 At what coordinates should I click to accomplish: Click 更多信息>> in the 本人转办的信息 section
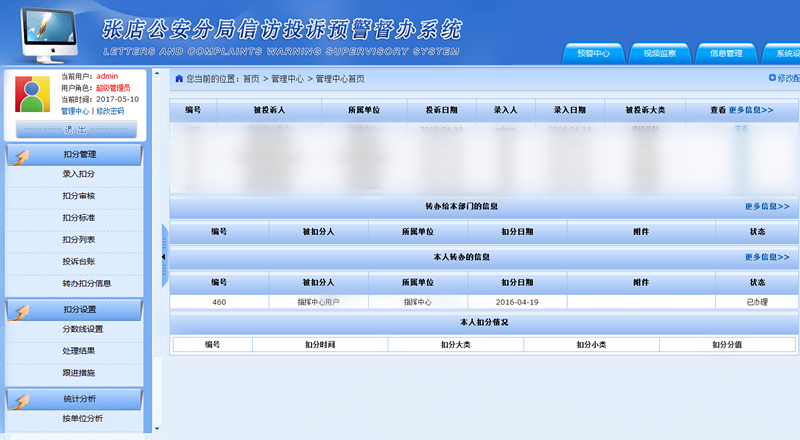(766, 257)
